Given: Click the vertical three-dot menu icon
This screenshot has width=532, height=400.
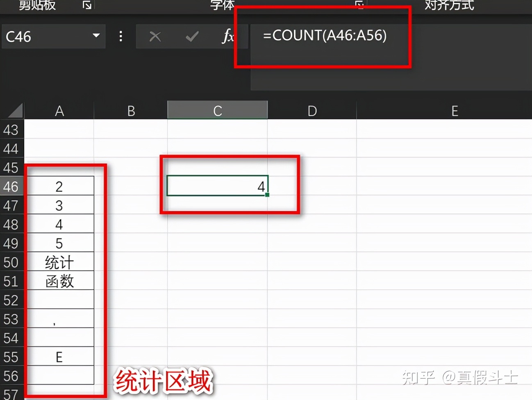Looking at the screenshot, I should point(121,36).
